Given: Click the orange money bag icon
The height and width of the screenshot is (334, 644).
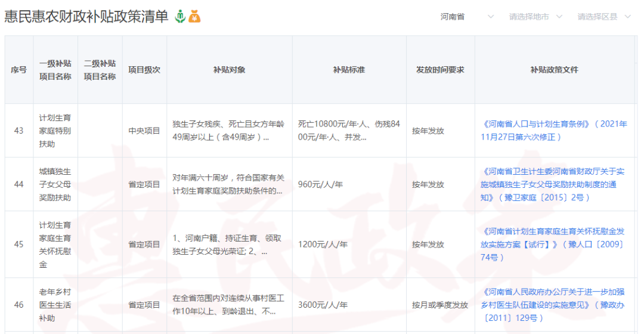Looking at the screenshot, I should [194, 17].
